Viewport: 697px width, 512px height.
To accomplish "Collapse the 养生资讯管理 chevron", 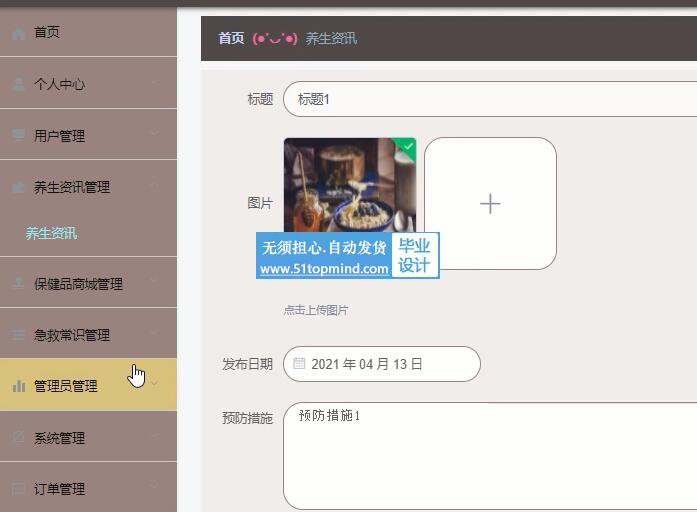I will pos(154,184).
